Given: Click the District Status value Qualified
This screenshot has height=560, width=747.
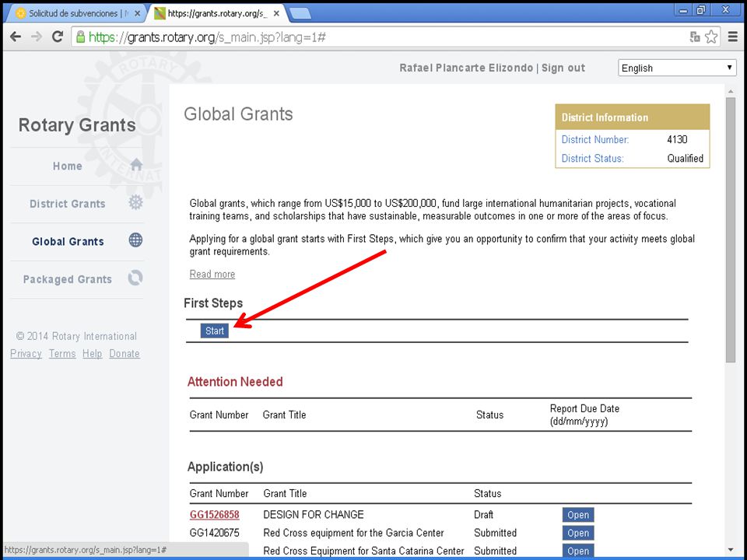Looking at the screenshot, I should (685, 159).
